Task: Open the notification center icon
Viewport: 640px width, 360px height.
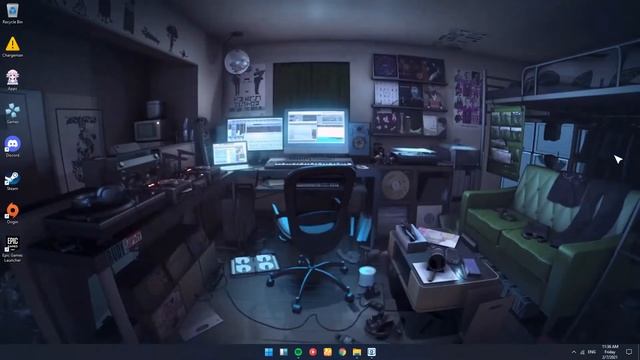Action: click(629, 352)
